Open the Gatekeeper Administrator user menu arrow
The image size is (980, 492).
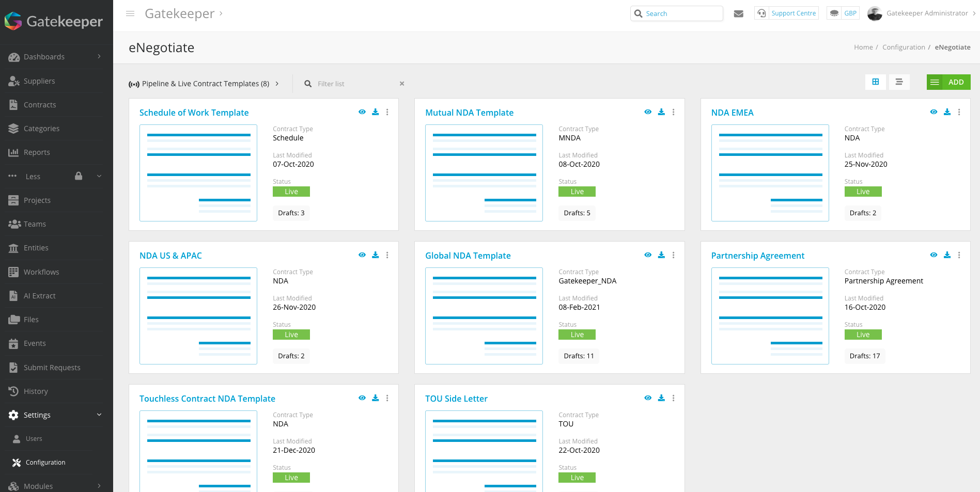coord(974,13)
